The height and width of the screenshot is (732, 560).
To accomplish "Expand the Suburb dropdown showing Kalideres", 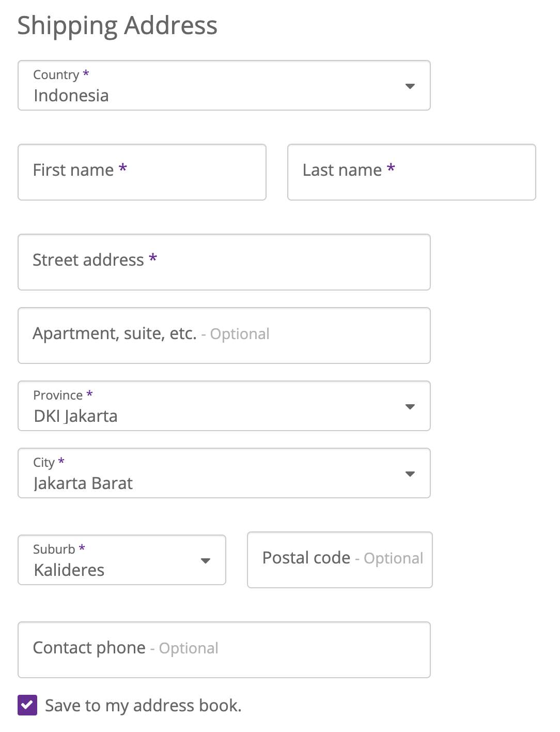I will click(x=122, y=560).
